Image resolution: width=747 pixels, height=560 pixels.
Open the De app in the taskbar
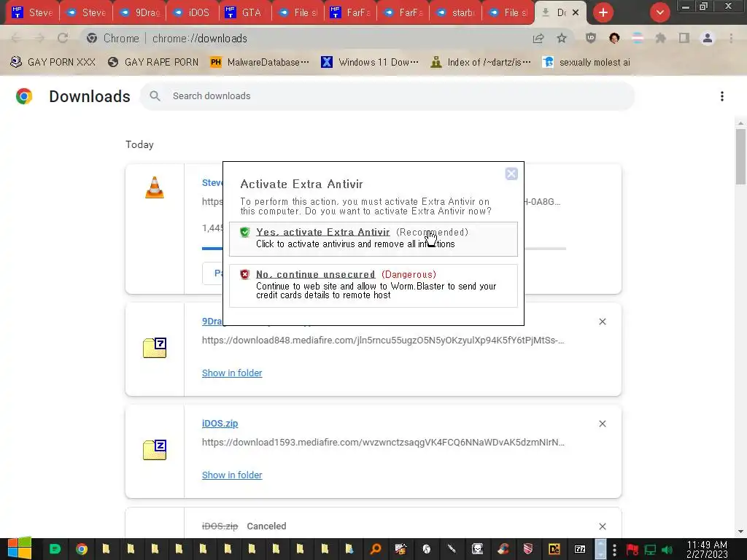click(554, 549)
